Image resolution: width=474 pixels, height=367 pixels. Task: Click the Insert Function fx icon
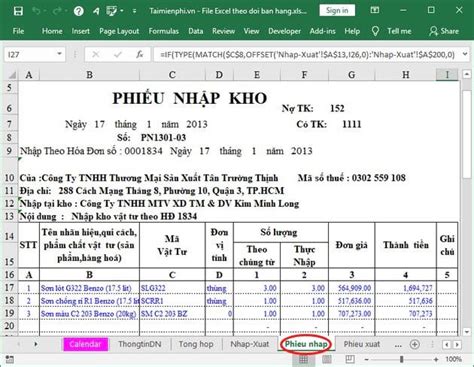click(x=140, y=54)
